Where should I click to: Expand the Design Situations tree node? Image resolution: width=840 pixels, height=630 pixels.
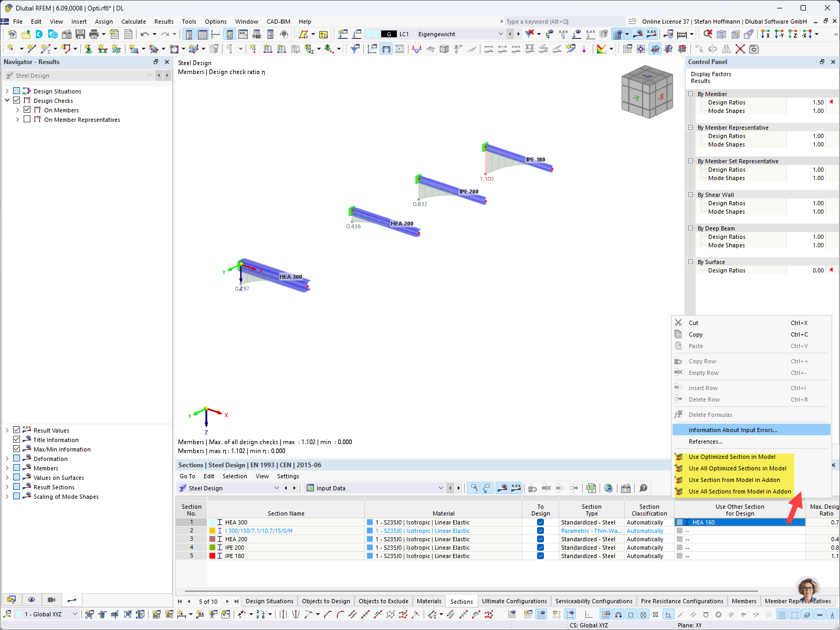(x=7, y=91)
